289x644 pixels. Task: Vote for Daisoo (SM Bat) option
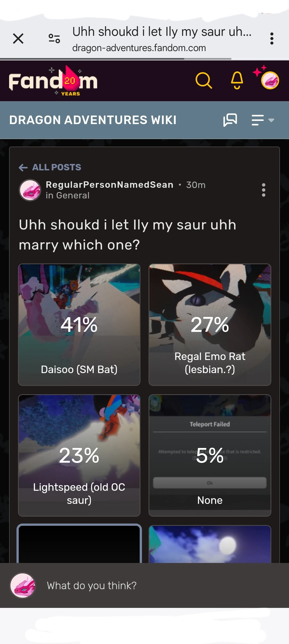click(79, 325)
